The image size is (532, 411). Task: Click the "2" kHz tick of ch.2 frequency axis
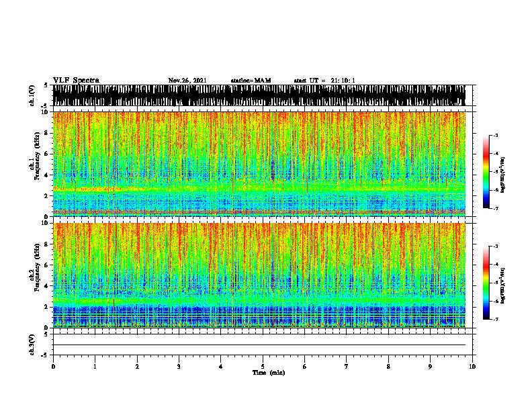[46, 307]
